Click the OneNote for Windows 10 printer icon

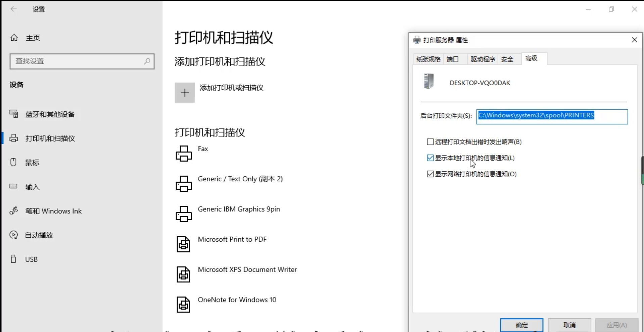[183, 304]
